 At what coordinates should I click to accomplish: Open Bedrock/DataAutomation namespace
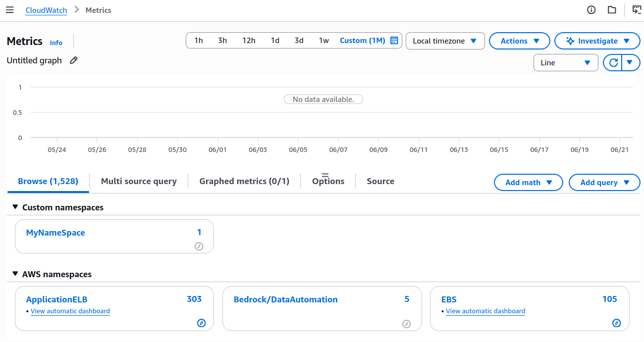tap(285, 299)
